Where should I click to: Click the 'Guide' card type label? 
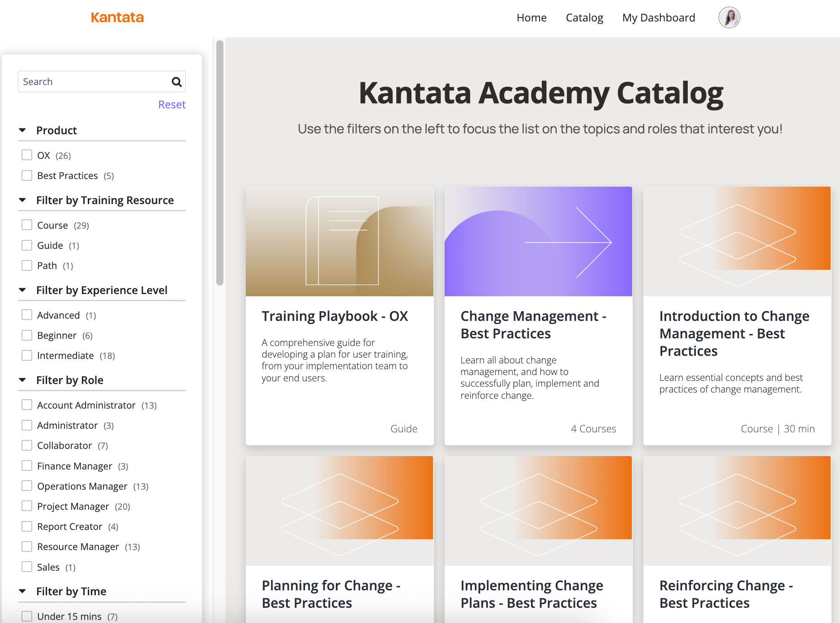point(404,429)
